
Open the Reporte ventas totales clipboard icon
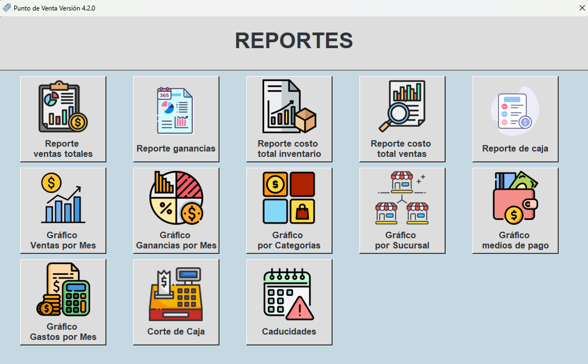click(63, 108)
